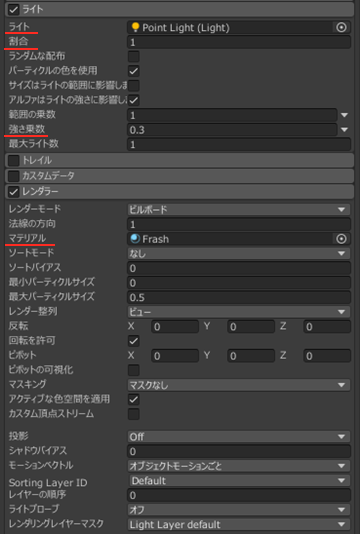Click the 反転 label

click(x=18, y=326)
